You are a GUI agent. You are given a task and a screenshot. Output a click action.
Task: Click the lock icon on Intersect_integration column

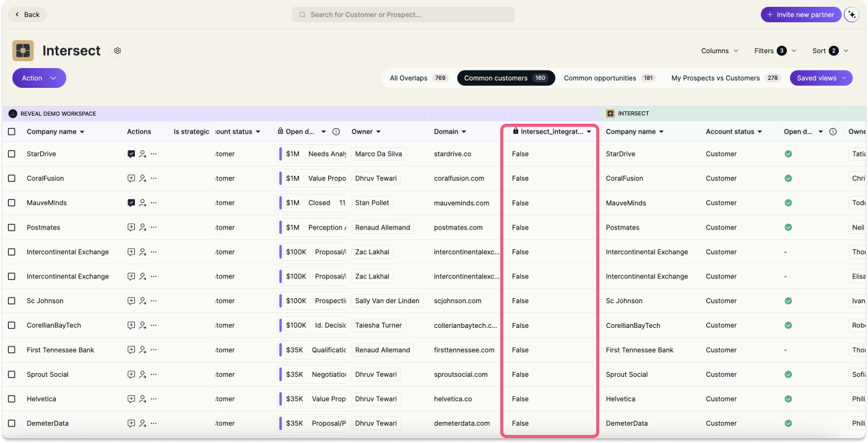(516, 131)
